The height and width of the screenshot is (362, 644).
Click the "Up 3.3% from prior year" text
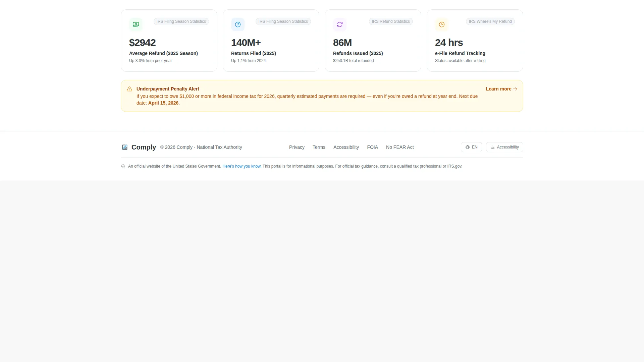[x=150, y=61]
